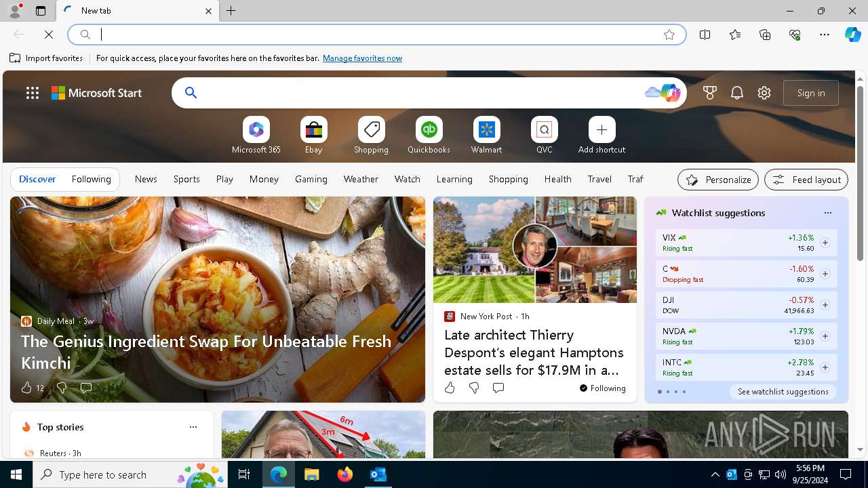Open Watchlist suggestions more options menu
Viewport: 868px width, 488px height.
tap(828, 213)
